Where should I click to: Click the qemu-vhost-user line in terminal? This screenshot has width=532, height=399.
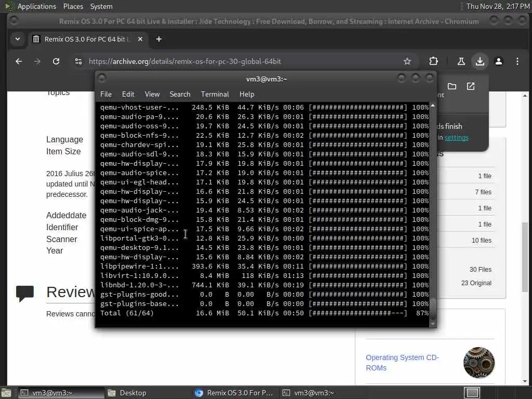264,107
